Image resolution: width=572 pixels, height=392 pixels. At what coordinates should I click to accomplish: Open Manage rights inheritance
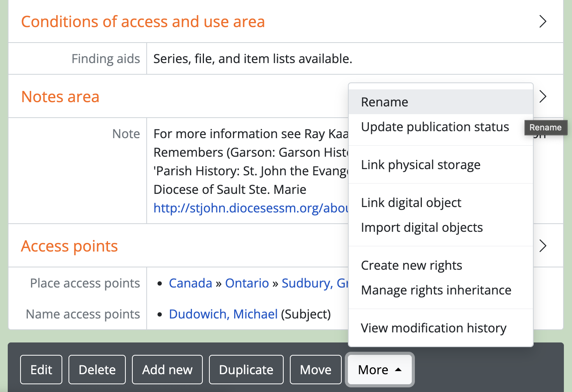(436, 290)
